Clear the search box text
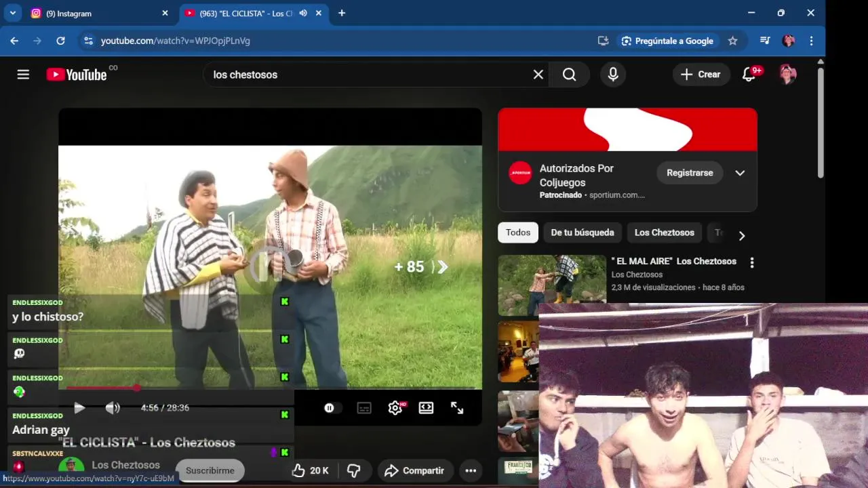Viewport: 868px width, 488px height. pos(538,75)
